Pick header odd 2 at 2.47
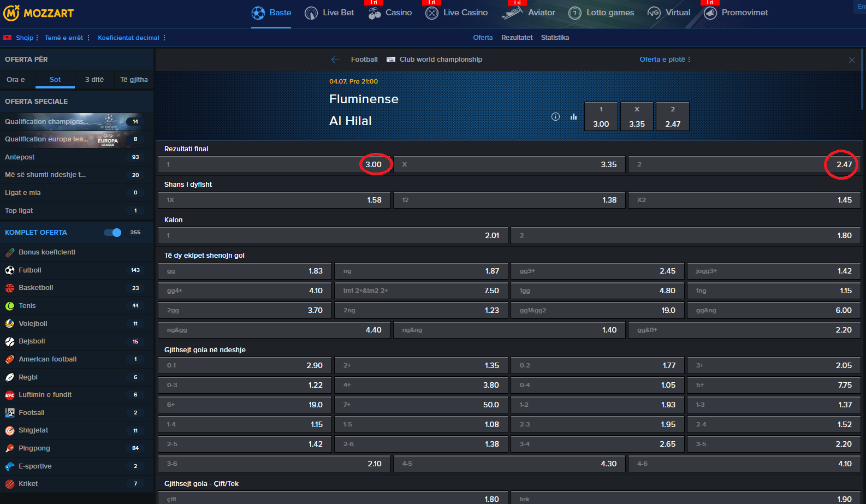Viewport: 866px width, 504px height. coord(673,116)
